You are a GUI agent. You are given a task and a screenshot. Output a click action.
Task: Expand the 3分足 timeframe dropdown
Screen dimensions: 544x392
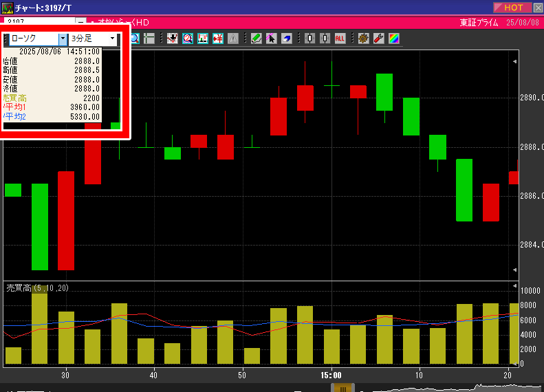click(x=113, y=39)
